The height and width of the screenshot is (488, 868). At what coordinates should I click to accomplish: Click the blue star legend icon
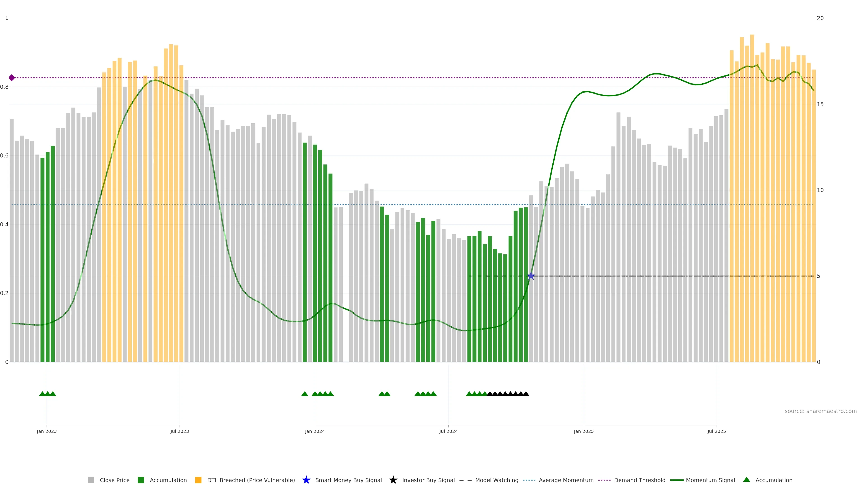pyautogui.click(x=306, y=480)
